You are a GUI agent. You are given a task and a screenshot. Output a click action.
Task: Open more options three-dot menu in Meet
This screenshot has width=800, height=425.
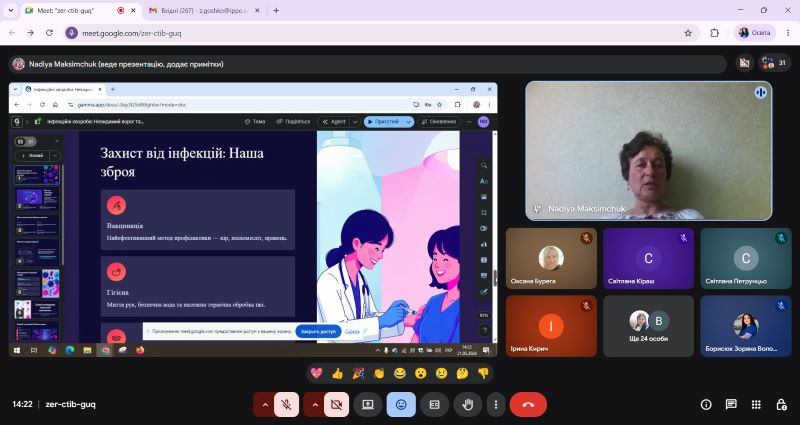point(495,405)
